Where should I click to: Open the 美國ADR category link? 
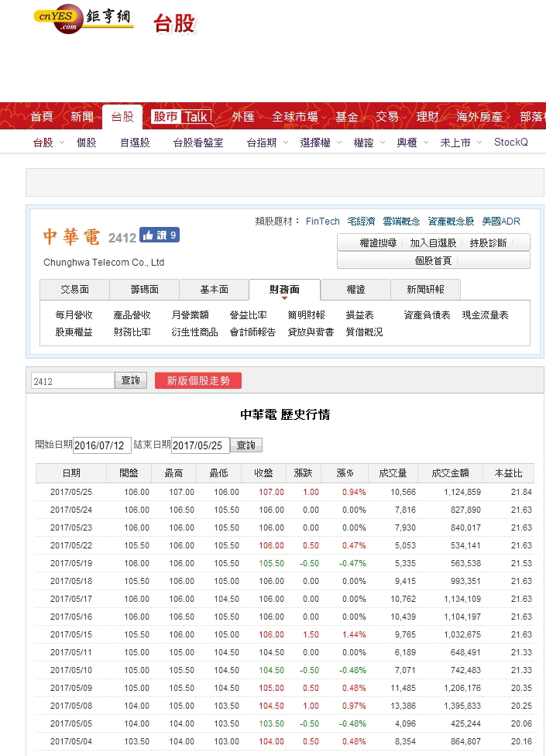click(501, 222)
